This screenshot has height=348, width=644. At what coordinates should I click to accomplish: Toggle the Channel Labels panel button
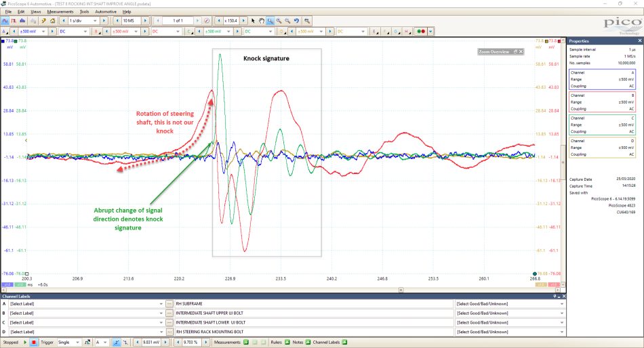(x=344, y=343)
